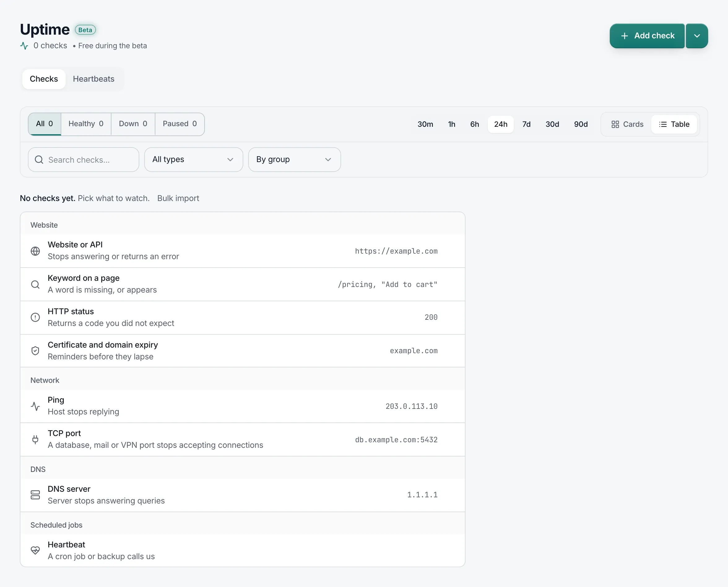
Task: Open the By group dropdown
Action: click(294, 160)
